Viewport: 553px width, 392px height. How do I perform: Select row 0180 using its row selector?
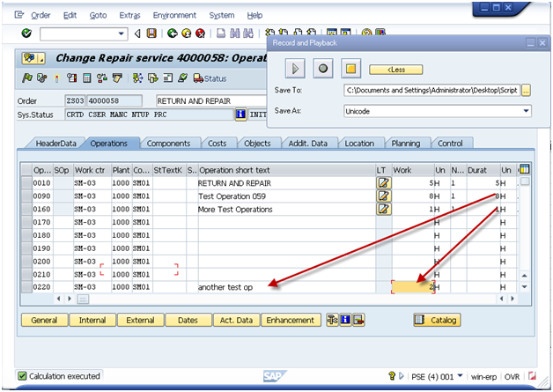26,235
